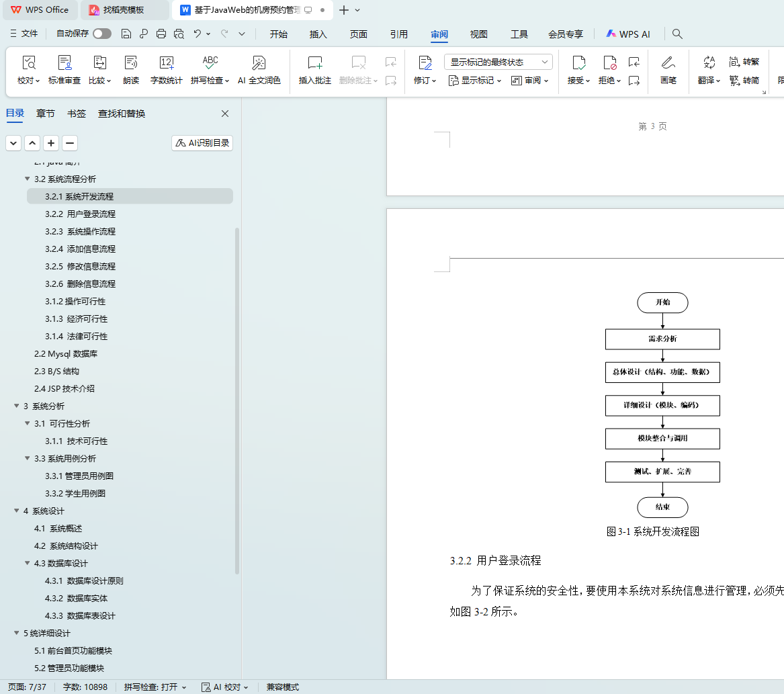Click the 插入批注 insert comment icon
The image size is (784, 694).
click(314, 63)
